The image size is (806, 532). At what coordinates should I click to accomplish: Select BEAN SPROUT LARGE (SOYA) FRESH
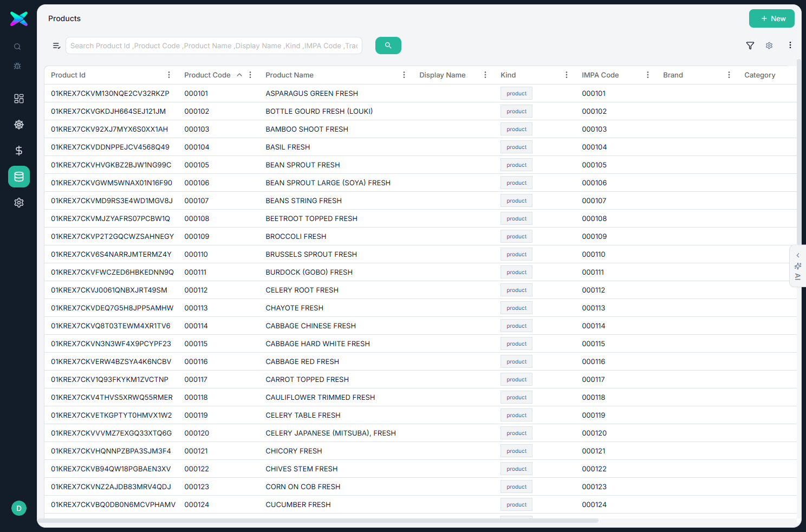point(328,183)
